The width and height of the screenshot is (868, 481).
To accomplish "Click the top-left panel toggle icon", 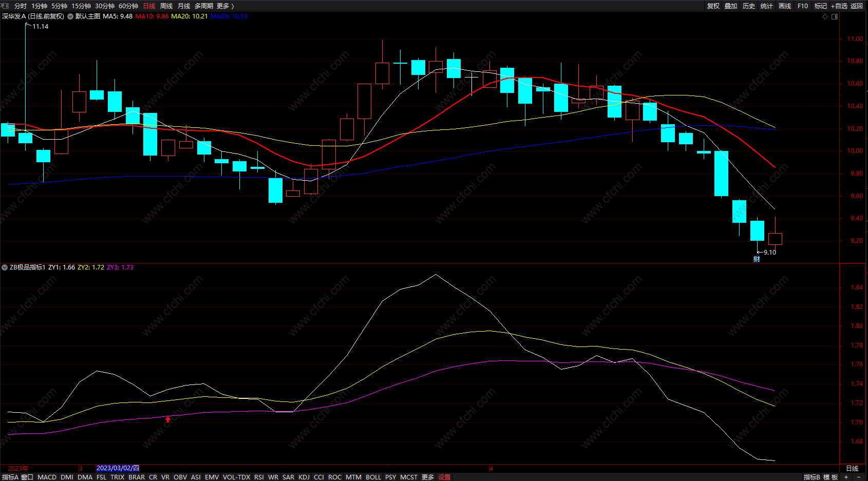I will 5,6.
